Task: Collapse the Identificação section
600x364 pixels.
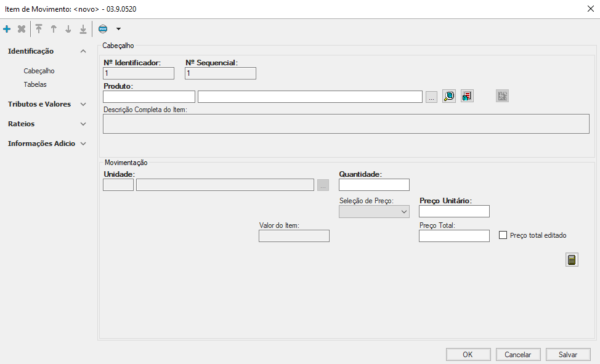Action: pyautogui.click(x=83, y=51)
